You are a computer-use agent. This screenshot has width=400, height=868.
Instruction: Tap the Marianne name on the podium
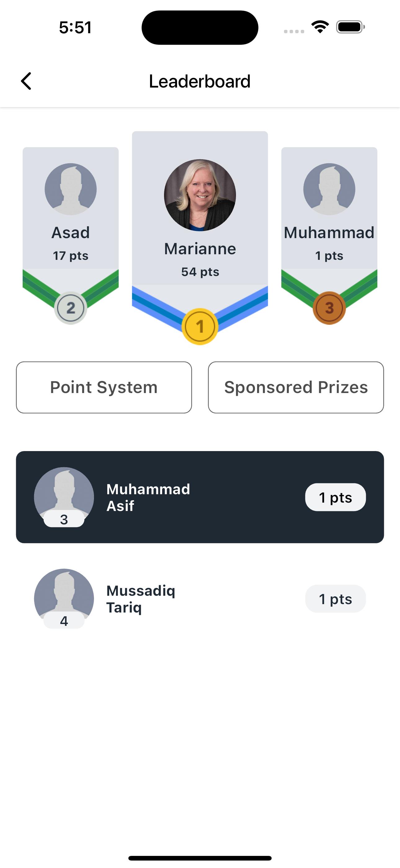(x=200, y=249)
